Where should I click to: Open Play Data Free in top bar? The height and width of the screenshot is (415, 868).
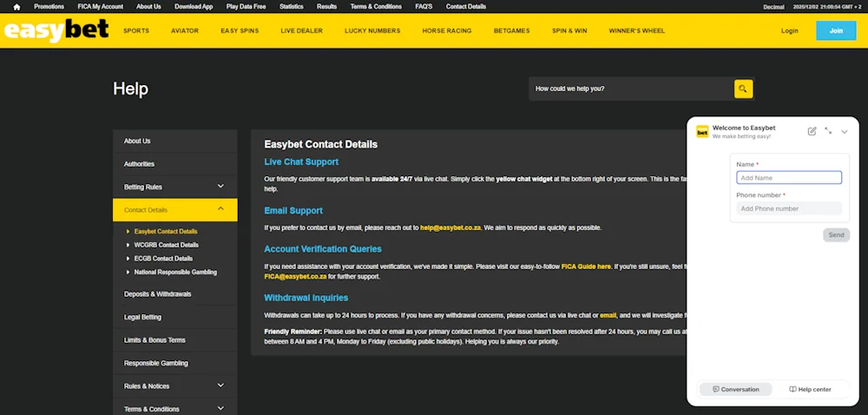pyautogui.click(x=246, y=7)
